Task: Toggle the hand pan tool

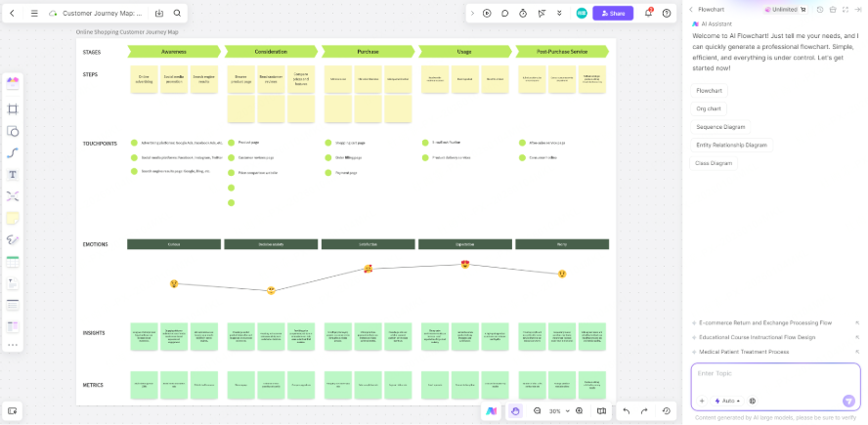Action: (x=515, y=411)
